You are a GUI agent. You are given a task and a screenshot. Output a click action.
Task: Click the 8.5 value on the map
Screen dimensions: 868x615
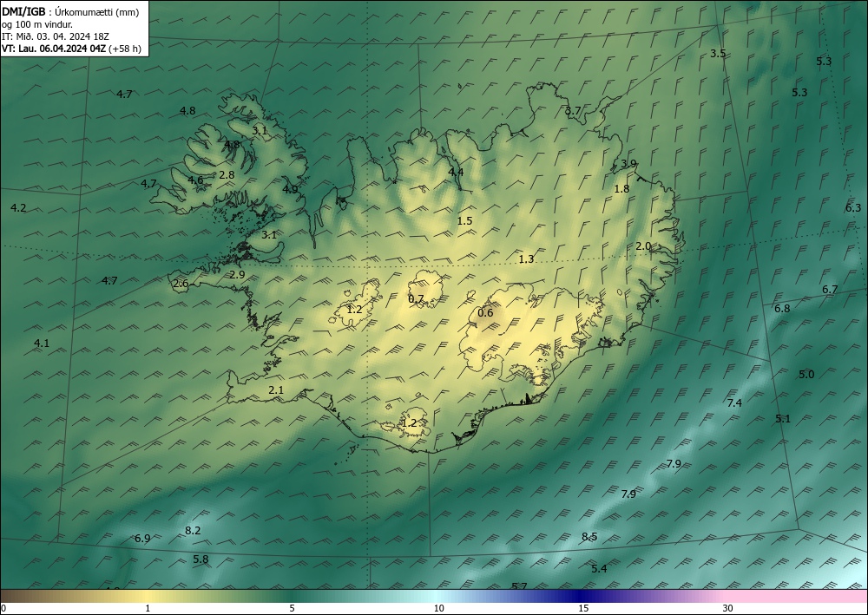click(589, 536)
